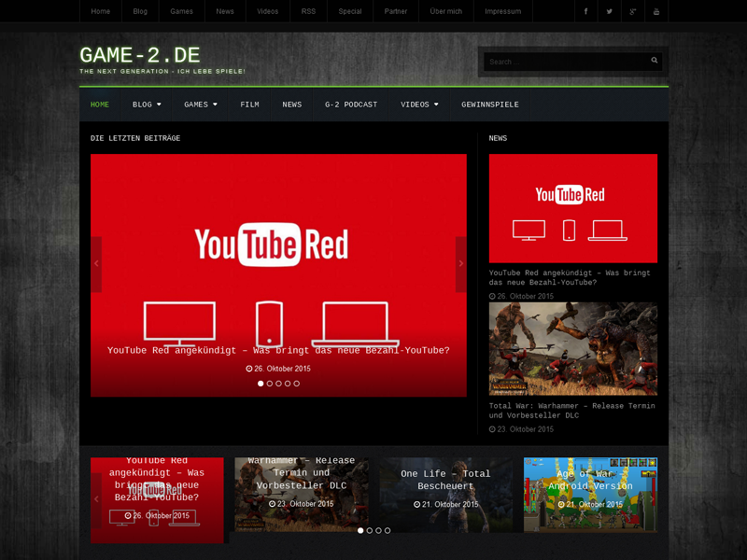Click the NEWS sidebar heading
Image resolution: width=747 pixels, height=560 pixels.
pos(498,138)
